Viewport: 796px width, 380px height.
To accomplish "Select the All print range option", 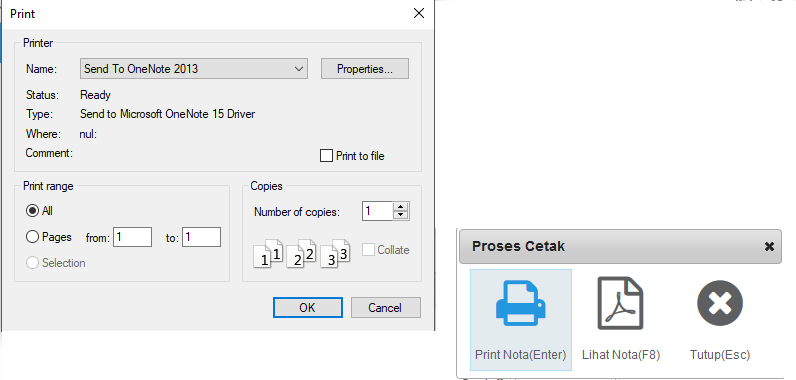I will click(32, 211).
